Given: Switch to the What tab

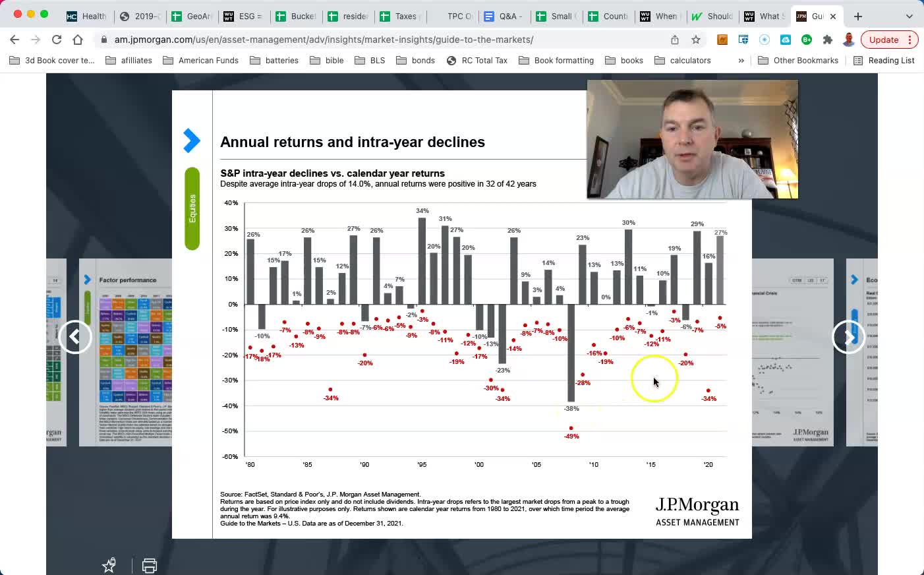Looking at the screenshot, I should click(x=763, y=16).
